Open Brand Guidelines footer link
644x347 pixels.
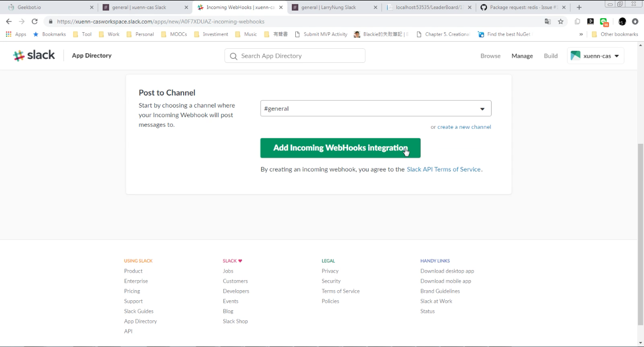pyautogui.click(x=440, y=291)
